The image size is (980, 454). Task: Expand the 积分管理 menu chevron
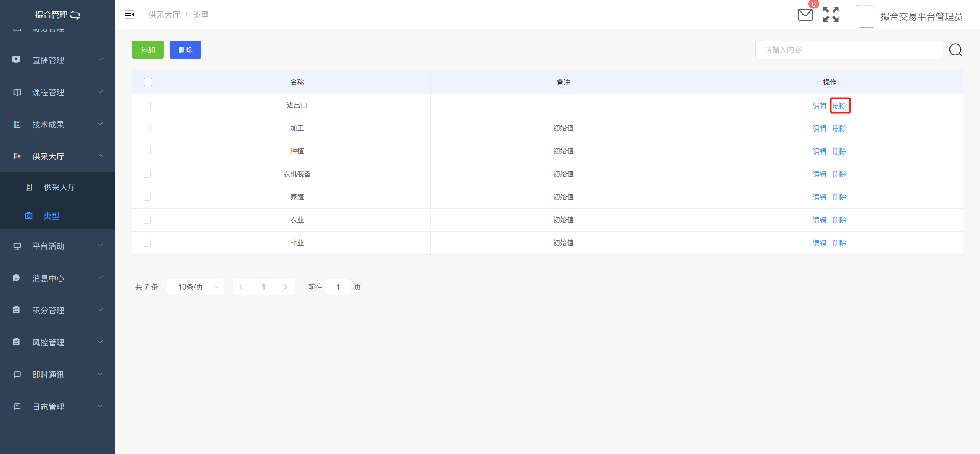coord(100,310)
